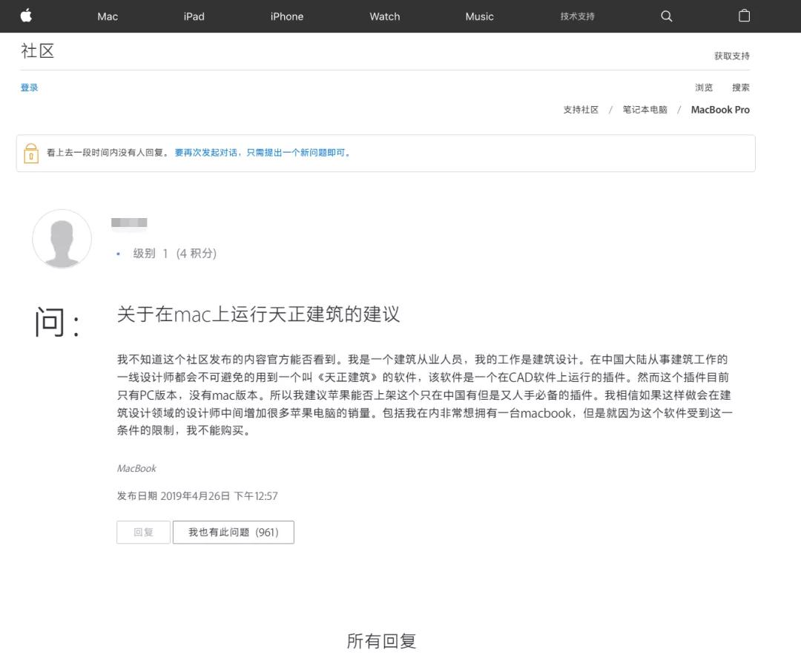Click the '我也有此问题 (961)' button
Screen dimensions: 801x672
(x=233, y=532)
